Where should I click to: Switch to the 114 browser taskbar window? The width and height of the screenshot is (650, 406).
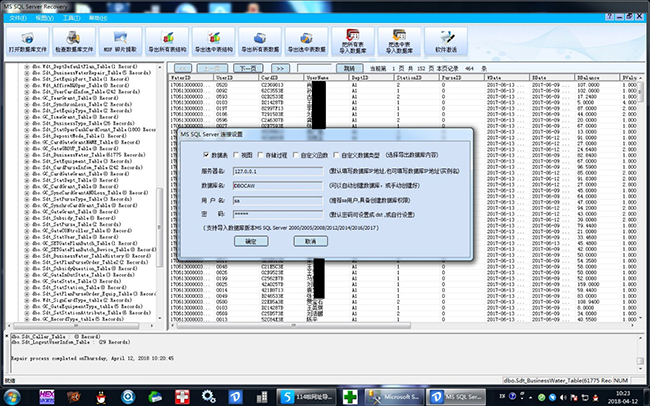coord(306,397)
